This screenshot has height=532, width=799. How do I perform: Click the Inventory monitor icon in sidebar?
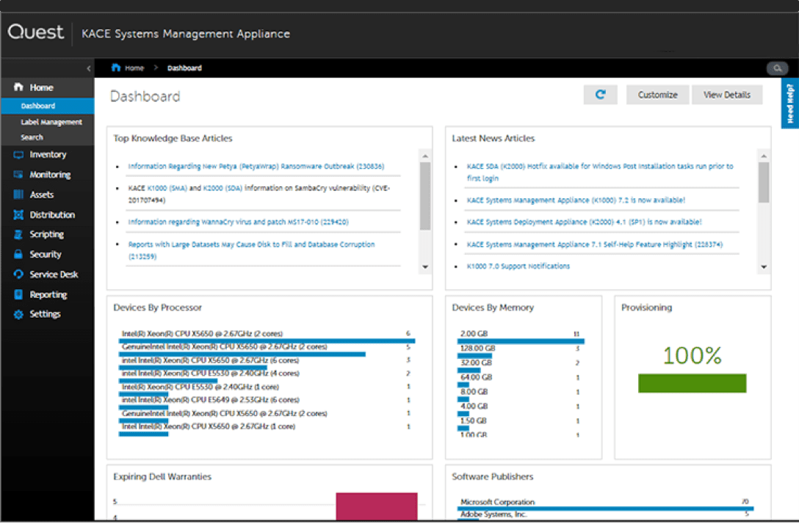(18, 155)
